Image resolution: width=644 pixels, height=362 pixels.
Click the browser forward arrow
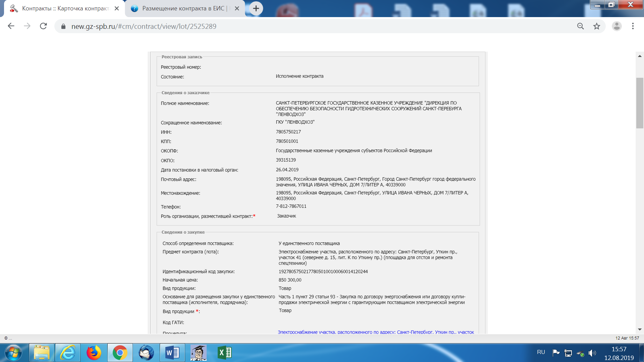coord(27,26)
